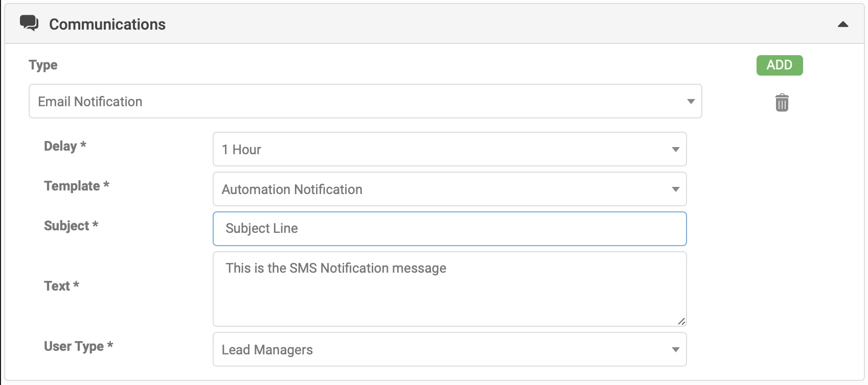
Task: Focus the Subject Line input field
Action: [x=449, y=229]
